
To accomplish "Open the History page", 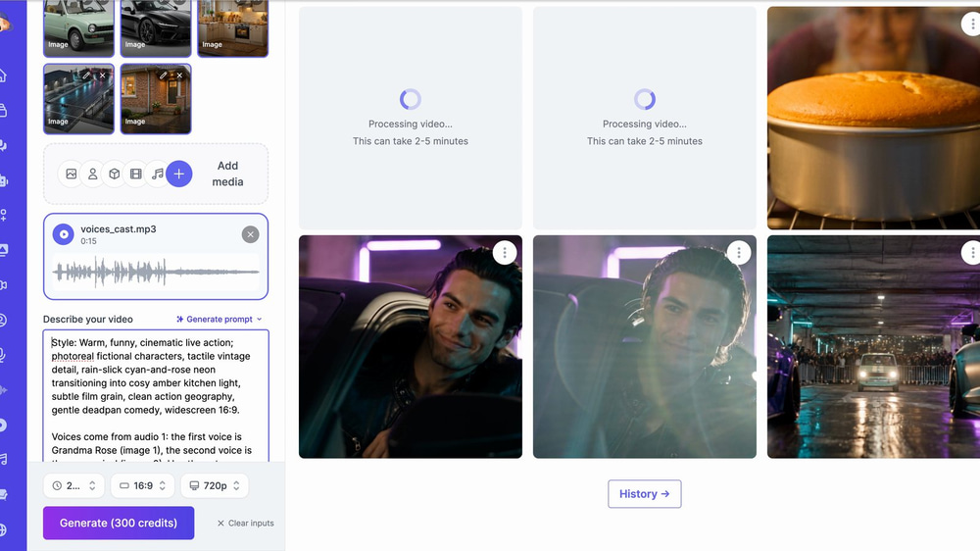I will 645,494.
